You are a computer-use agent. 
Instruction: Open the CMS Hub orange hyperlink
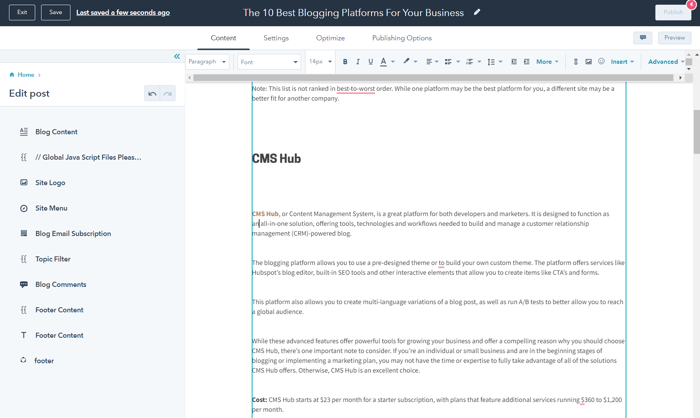tap(265, 214)
